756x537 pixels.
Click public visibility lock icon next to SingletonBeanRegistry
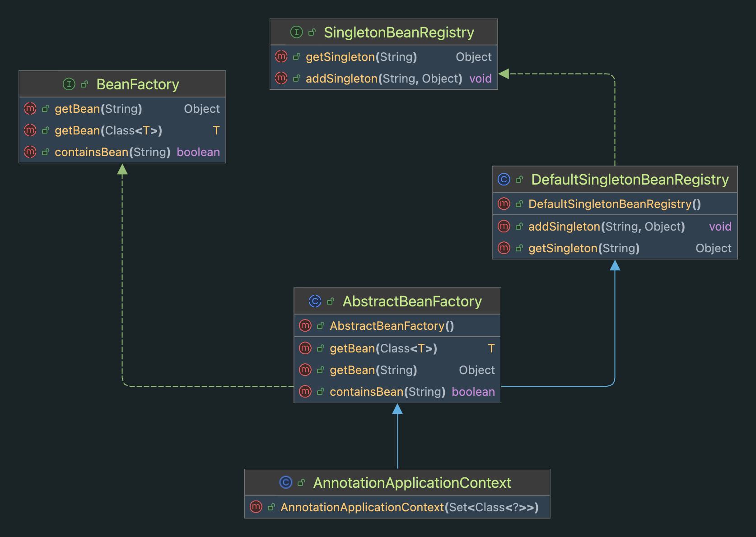pyautogui.click(x=312, y=32)
